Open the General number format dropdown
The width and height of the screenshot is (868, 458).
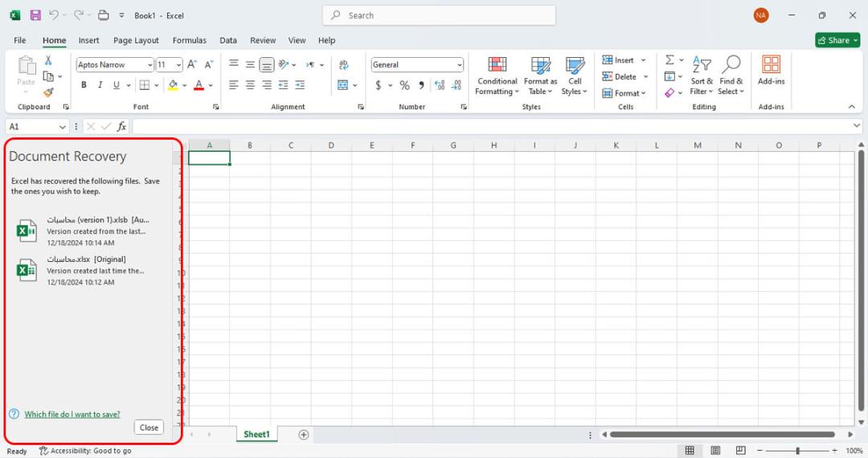click(x=459, y=65)
